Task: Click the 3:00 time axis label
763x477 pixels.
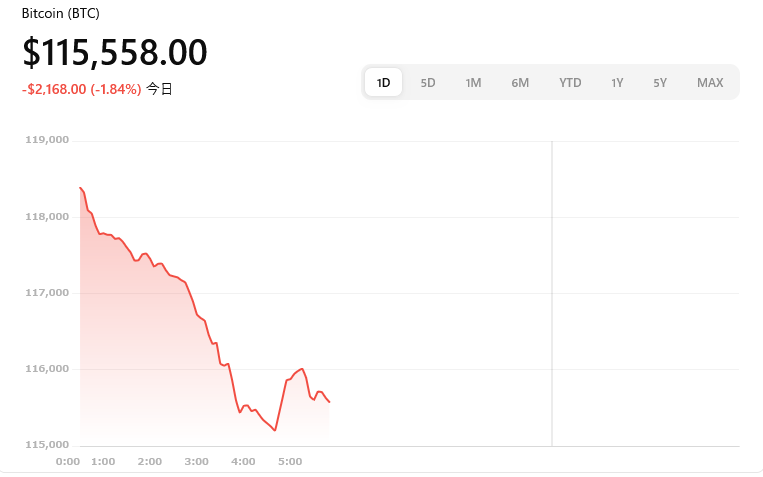Action: [196, 461]
